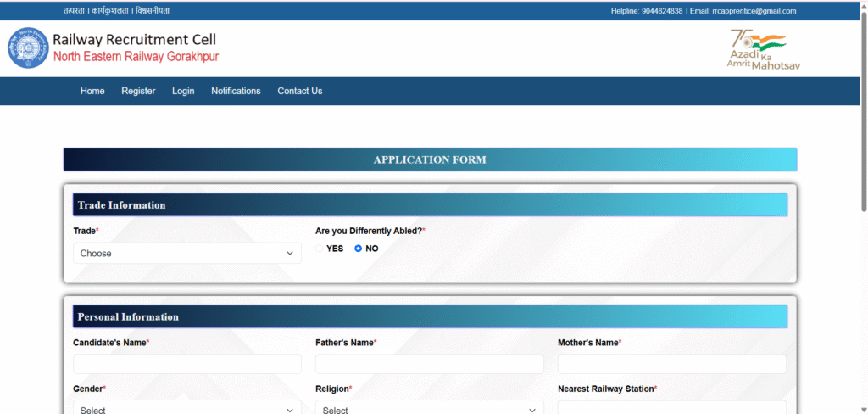
Task: Click the Azadi Ka Amrit Mahotsav logo
Action: 763,49
